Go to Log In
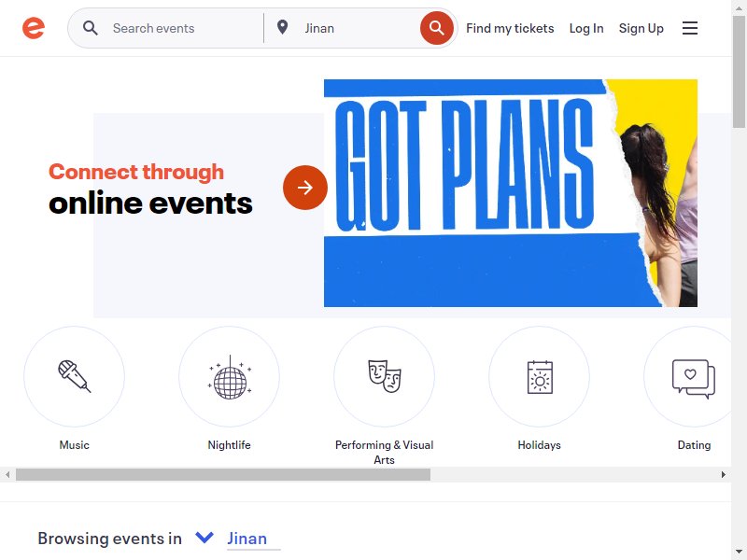Image resolution: width=747 pixels, height=560 pixels. [x=586, y=29]
